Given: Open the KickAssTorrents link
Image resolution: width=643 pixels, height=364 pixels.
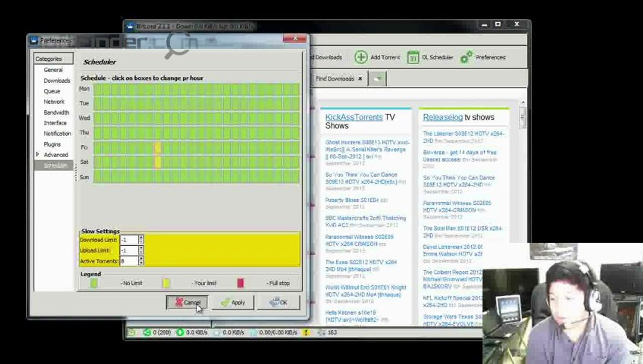Looking at the screenshot, I should (x=354, y=117).
